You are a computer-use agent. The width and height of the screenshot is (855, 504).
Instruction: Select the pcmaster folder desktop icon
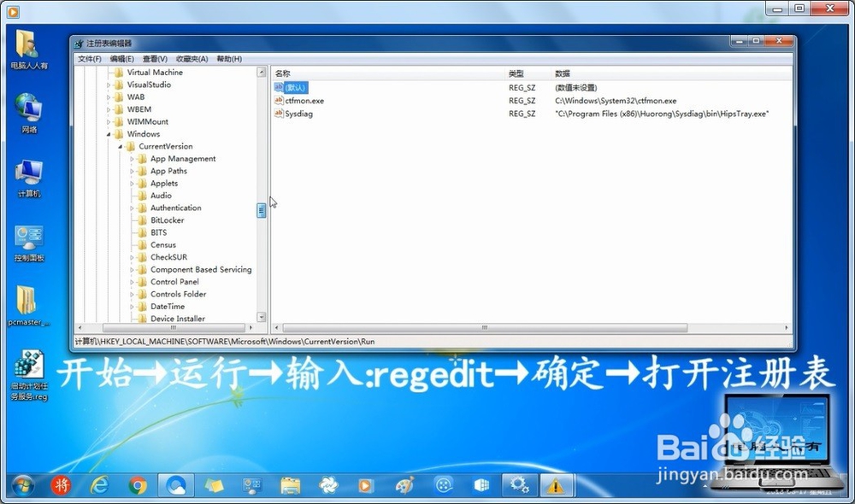click(29, 306)
